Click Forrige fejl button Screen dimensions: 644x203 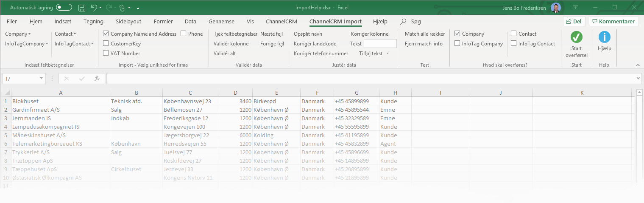coord(272,44)
